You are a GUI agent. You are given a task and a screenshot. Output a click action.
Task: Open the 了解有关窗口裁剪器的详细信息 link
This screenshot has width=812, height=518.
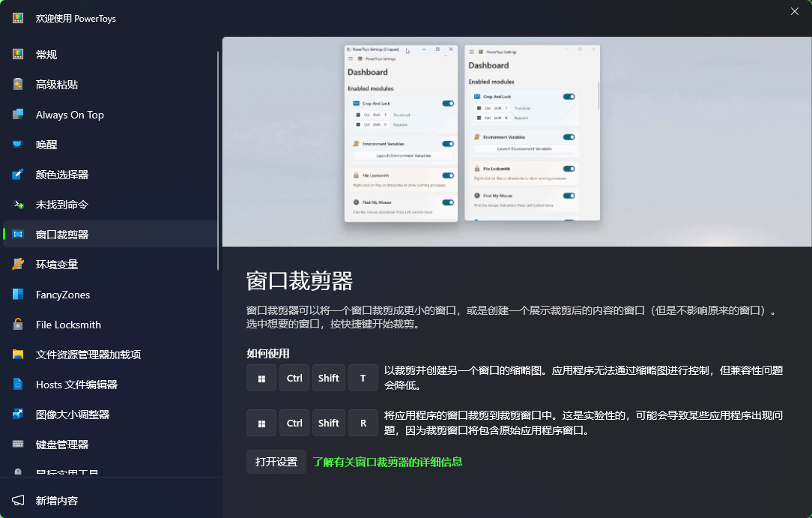[x=387, y=462]
